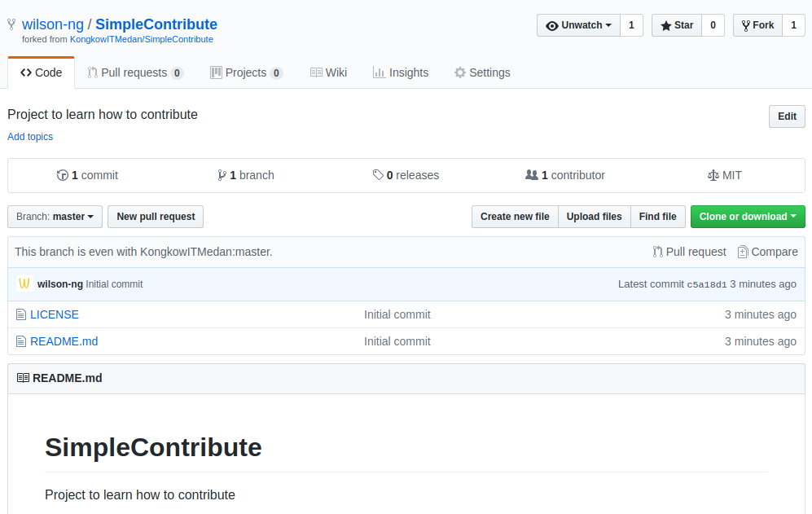Click Initial commit message beside wilson-ng

tap(114, 284)
